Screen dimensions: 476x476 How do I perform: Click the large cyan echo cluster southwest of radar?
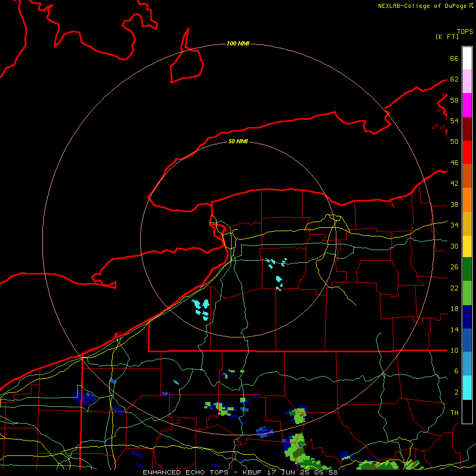(201, 309)
